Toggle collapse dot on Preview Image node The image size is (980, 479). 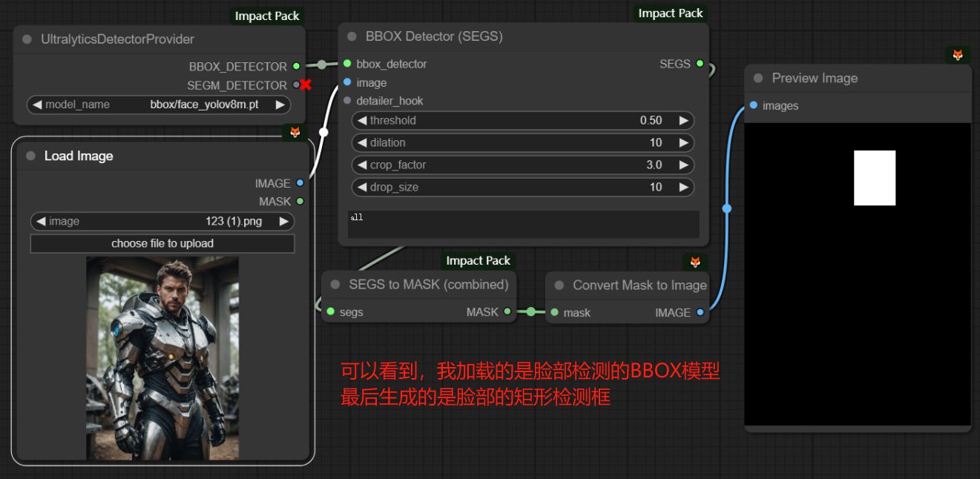point(758,79)
